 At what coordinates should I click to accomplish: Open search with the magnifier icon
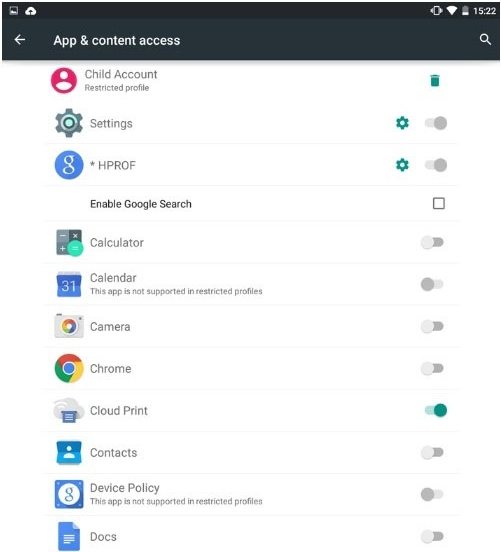point(485,39)
